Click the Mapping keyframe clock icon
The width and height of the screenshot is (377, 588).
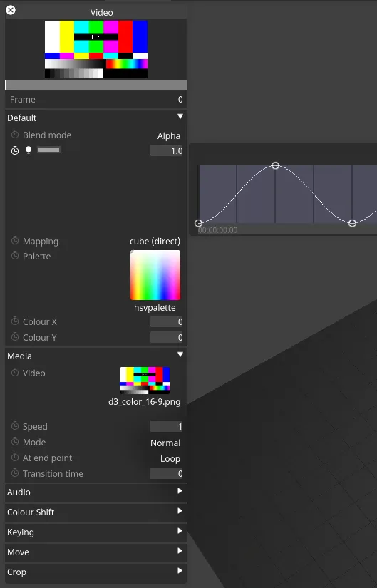coord(15,241)
